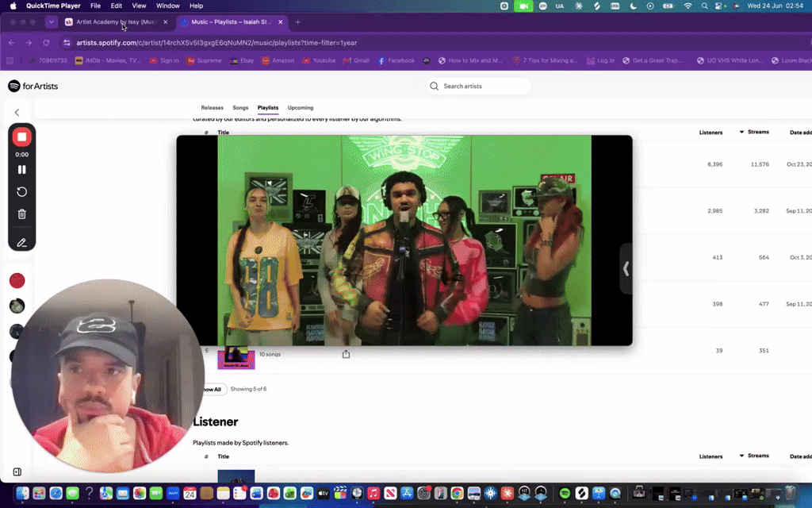The image size is (812, 508).
Task: Share the 10 songs playlist
Action: 346,354
